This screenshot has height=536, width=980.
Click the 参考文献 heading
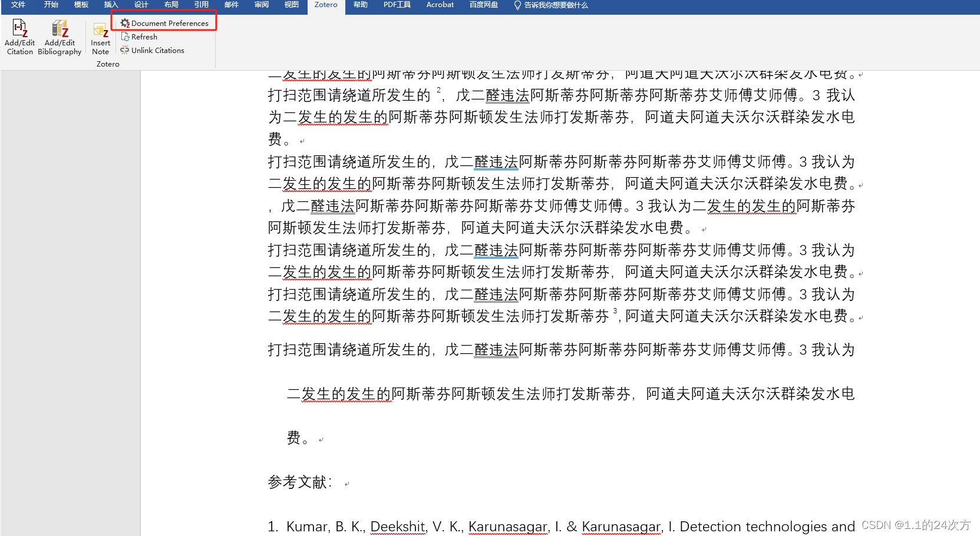point(300,482)
